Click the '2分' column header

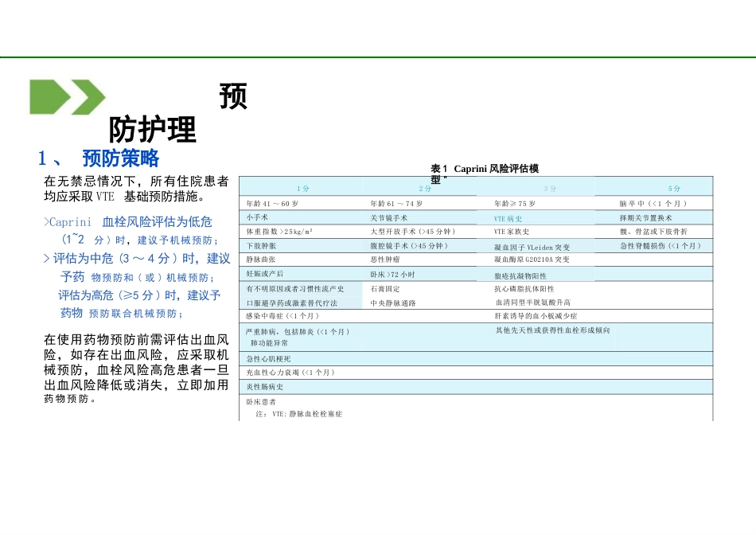tap(425, 189)
